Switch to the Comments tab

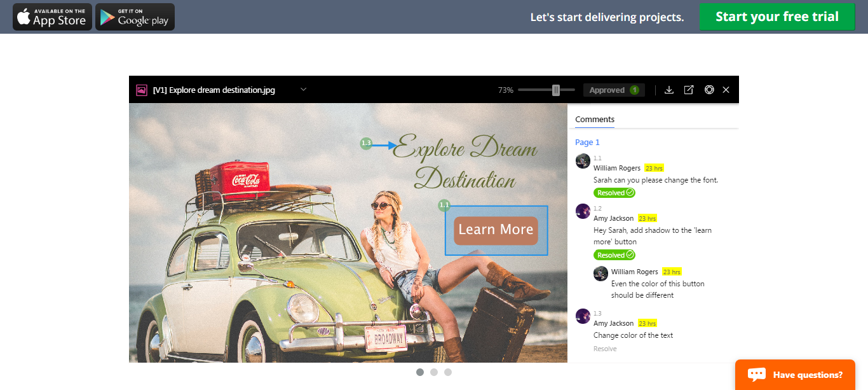tap(594, 119)
